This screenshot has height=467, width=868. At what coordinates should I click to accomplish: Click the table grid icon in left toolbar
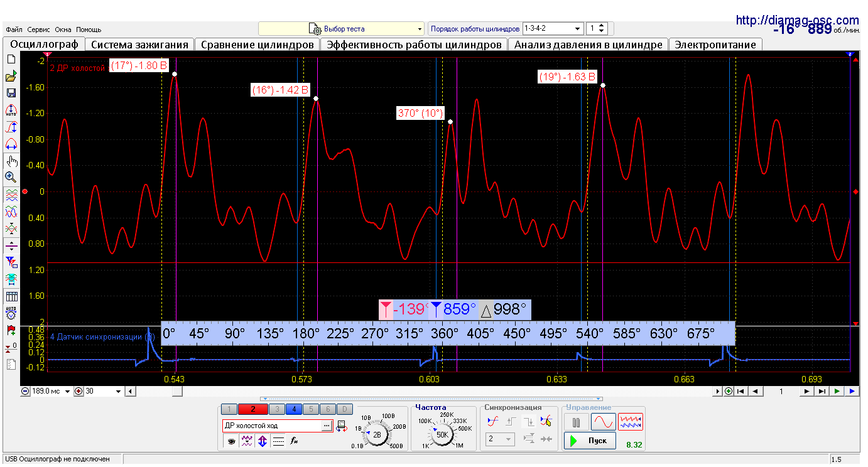11,296
